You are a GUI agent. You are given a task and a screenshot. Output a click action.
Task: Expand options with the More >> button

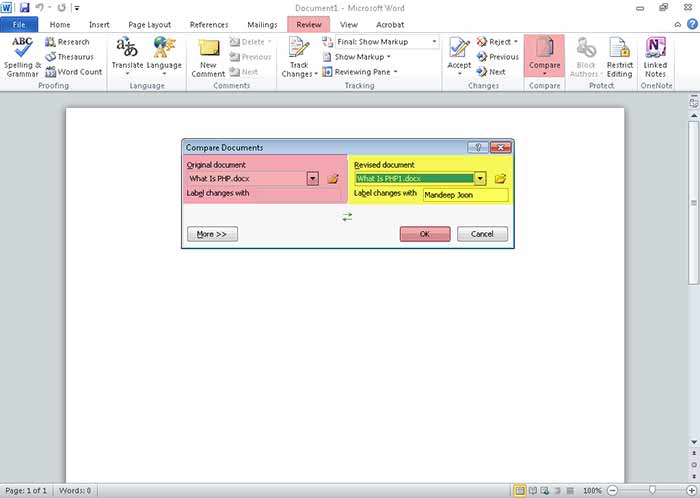point(212,234)
